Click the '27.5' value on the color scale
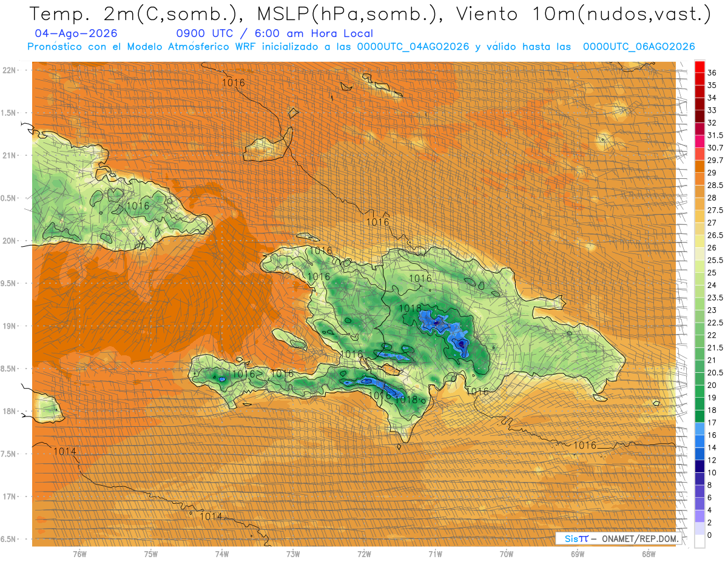 [715, 210]
